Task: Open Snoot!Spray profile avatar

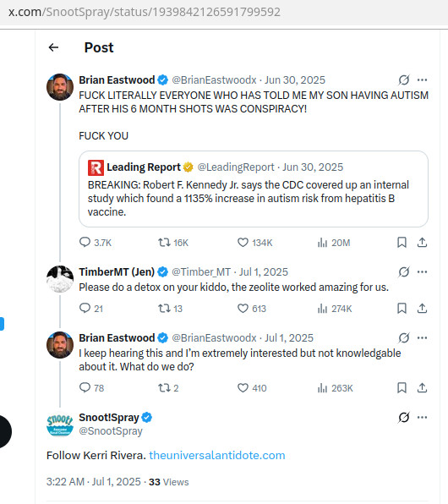Action: coord(60,425)
